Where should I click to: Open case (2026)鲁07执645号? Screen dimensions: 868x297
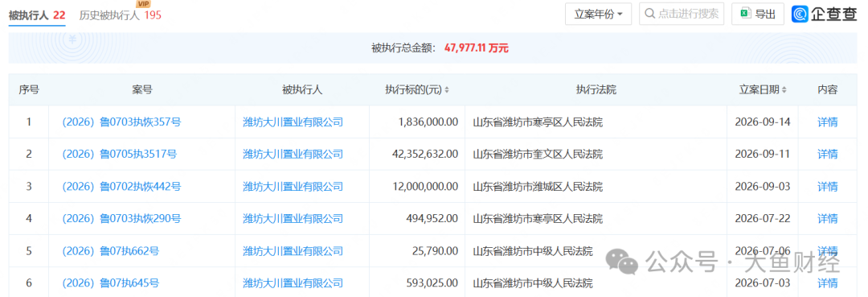111,283
